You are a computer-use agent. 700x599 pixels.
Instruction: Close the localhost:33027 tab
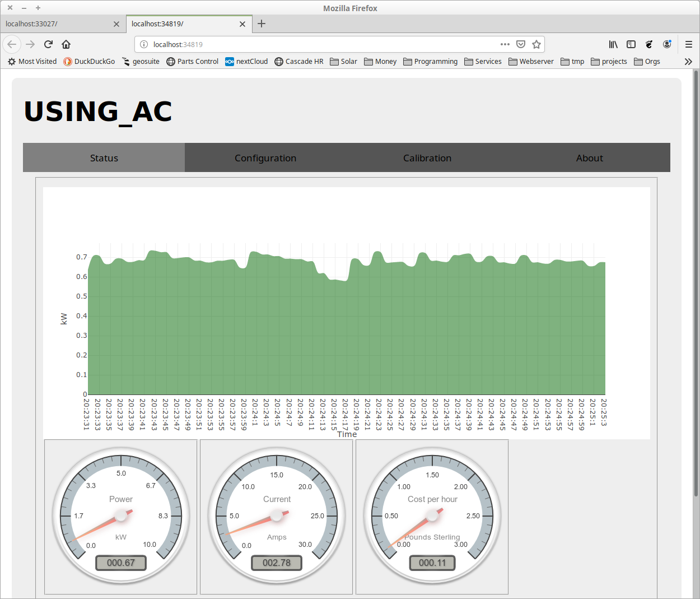coord(116,24)
